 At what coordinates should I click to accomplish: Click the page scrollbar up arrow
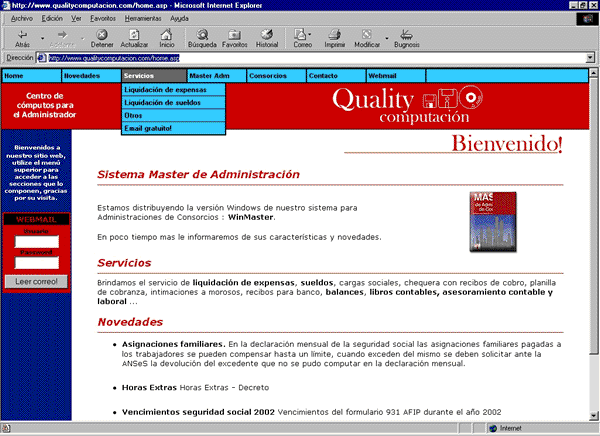(x=593, y=72)
